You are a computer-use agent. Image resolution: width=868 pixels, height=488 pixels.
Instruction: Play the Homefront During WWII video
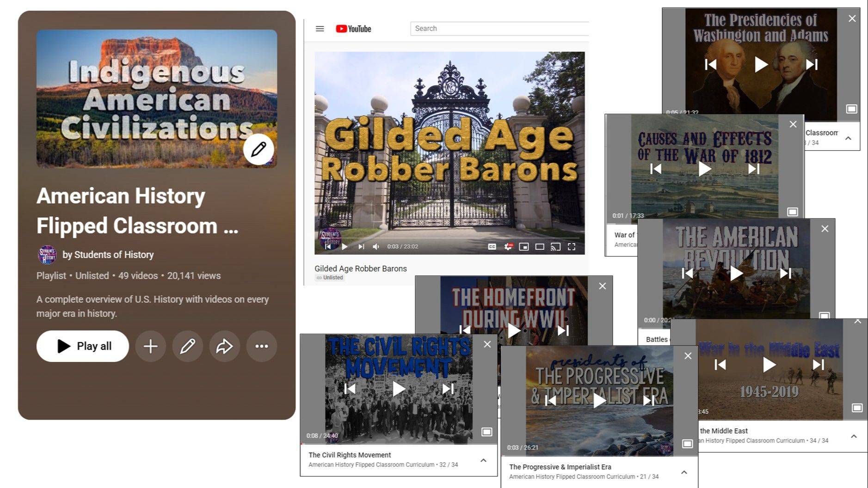pyautogui.click(x=514, y=330)
